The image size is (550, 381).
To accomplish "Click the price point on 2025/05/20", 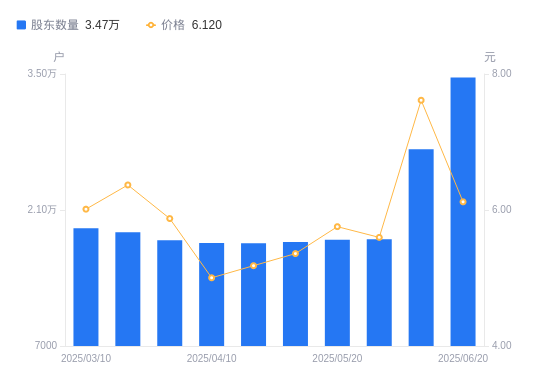I will pos(337,227).
